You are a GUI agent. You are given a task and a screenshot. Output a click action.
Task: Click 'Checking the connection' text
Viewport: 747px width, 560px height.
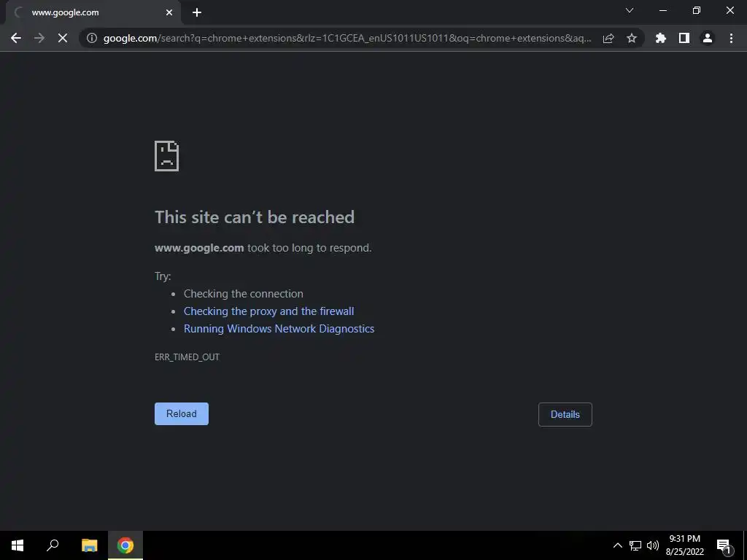[x=244, y=294]
